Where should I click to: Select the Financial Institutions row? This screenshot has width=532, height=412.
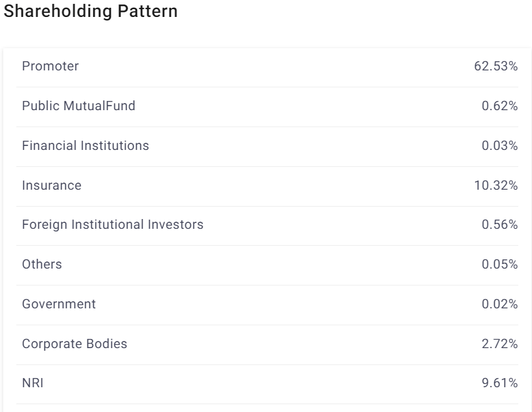click(x=267, y=145)
